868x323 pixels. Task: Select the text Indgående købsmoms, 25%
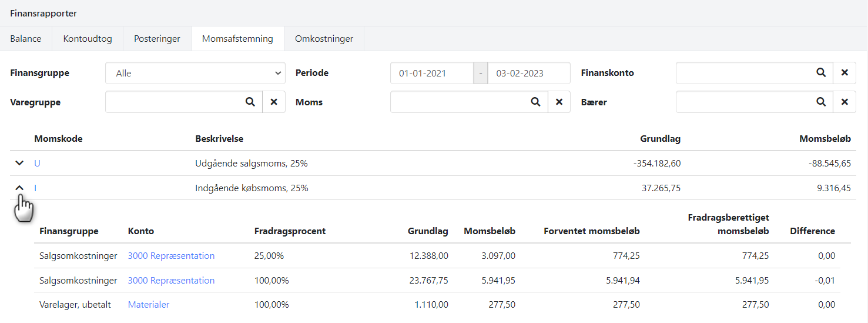(252, 188)
